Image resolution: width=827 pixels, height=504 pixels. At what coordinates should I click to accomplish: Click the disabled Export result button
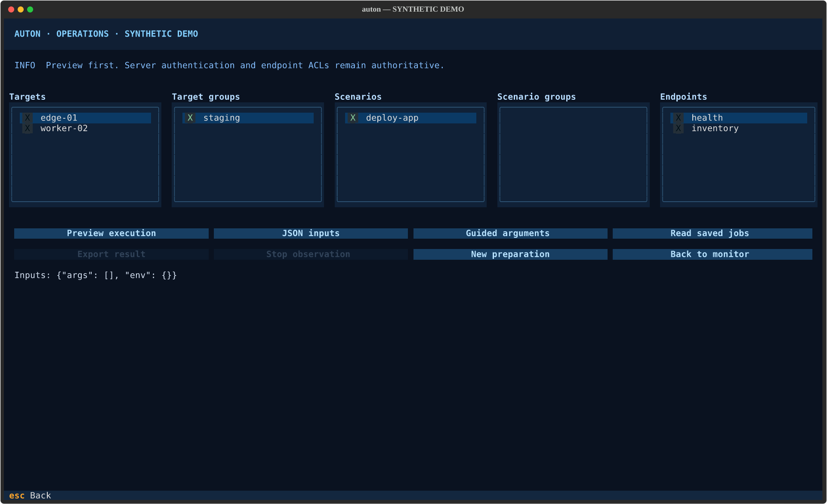click(111, 255)
